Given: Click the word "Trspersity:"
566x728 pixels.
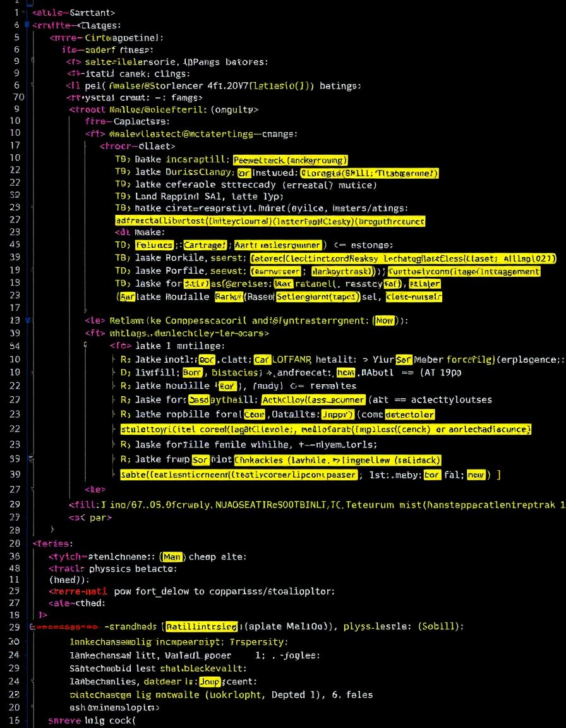Looking at the screenshot, I should pyautogui.click(x=258, y=642).
